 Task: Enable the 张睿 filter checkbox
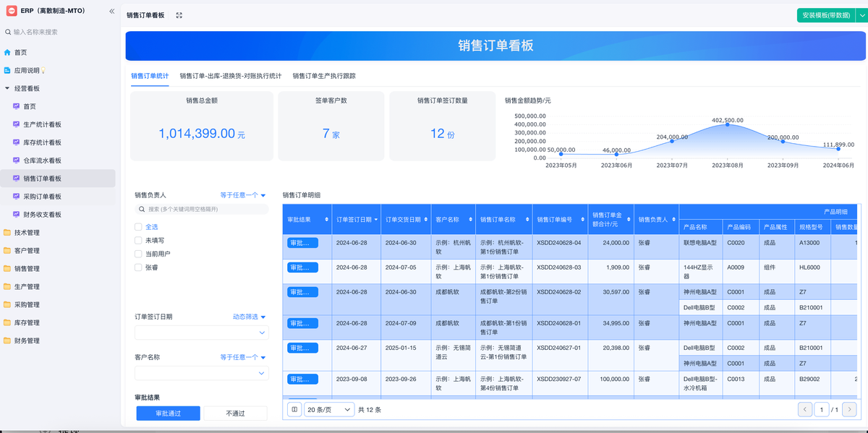coord(138,267)
